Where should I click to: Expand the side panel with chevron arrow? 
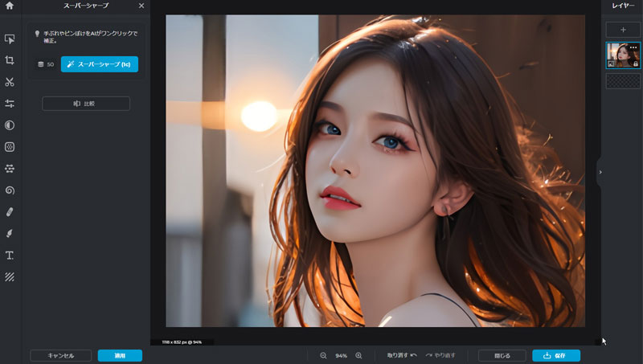(x=600, y=171)
